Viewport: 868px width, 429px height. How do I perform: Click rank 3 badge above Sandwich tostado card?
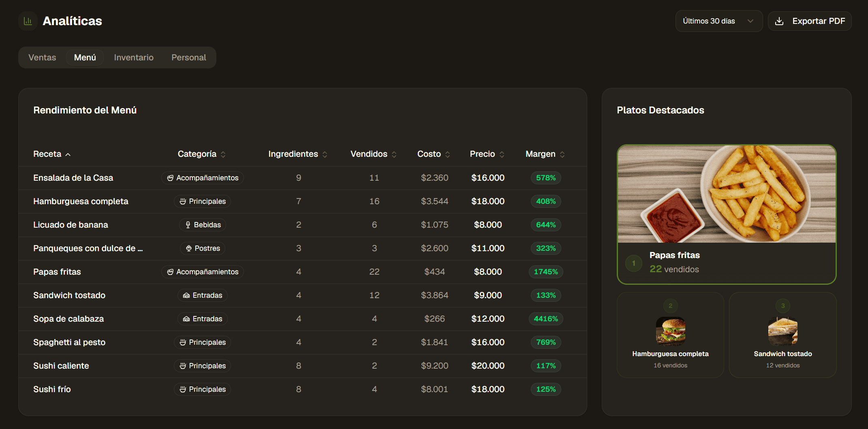tap(783, 306)
